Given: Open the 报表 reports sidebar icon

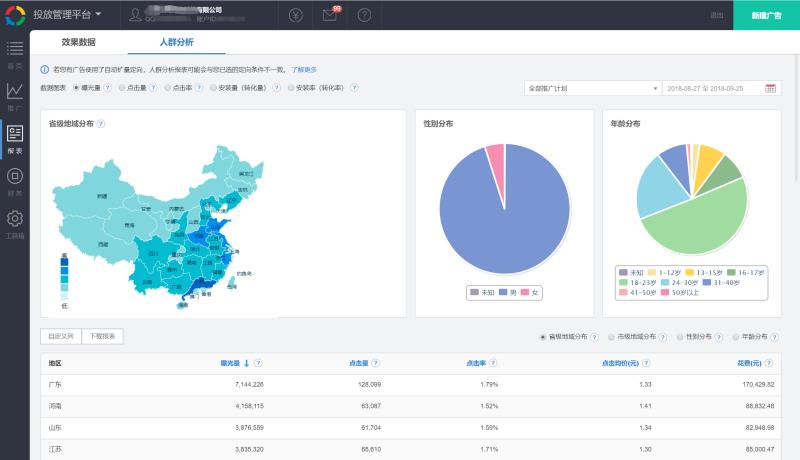Looking at the screenshot, I should pos(15,134).
